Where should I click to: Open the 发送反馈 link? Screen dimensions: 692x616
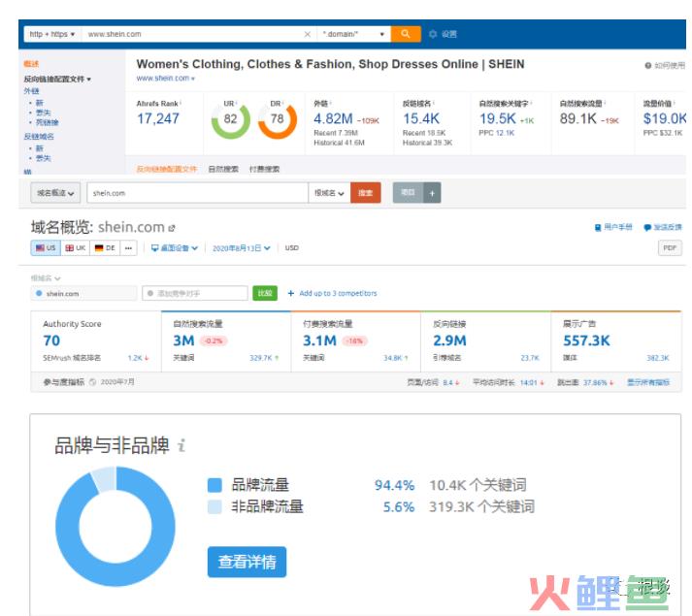[663, 227]
